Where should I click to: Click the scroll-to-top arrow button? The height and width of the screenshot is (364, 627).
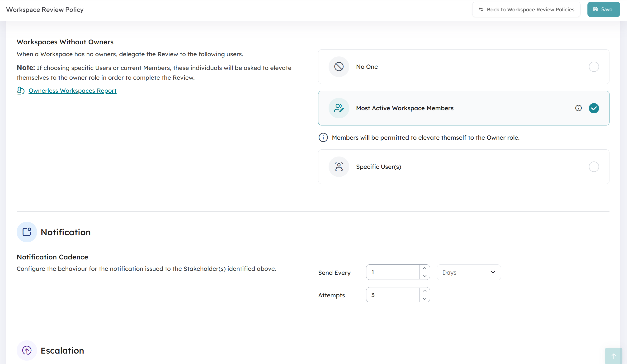point(613,356)
